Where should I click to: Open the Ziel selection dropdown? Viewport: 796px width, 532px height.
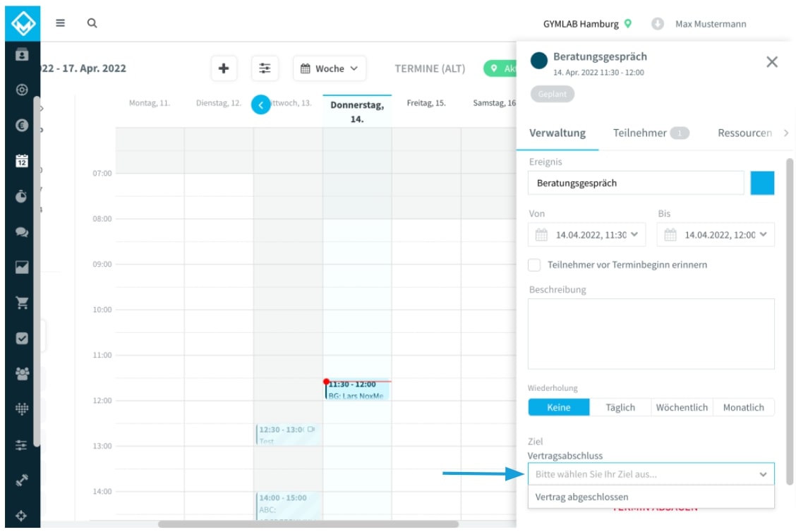tap(651, 474)
